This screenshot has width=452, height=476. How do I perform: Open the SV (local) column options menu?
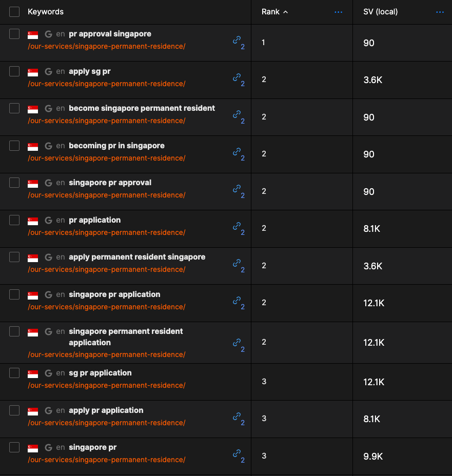[440, 12]
